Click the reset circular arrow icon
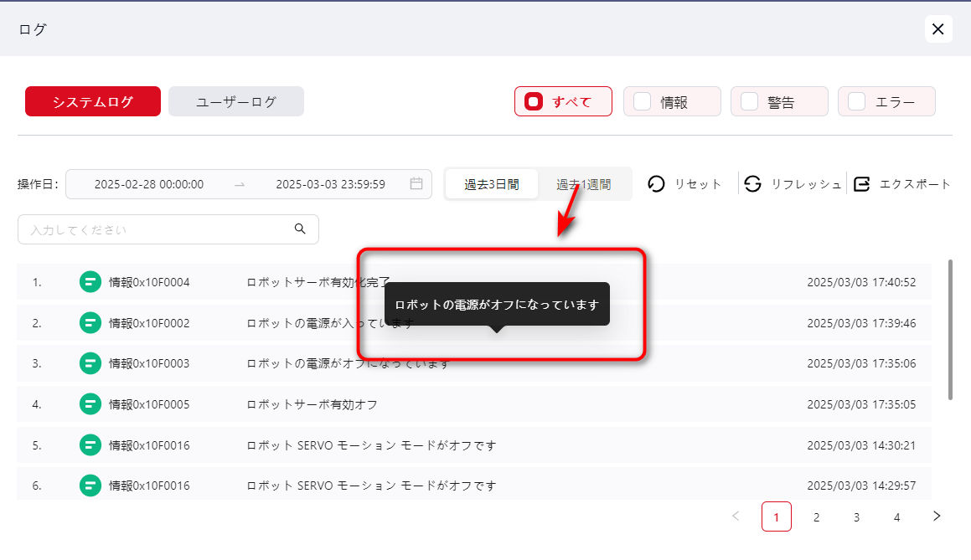Viewport: 971px width, 560px height. click(x=656, y=184)
